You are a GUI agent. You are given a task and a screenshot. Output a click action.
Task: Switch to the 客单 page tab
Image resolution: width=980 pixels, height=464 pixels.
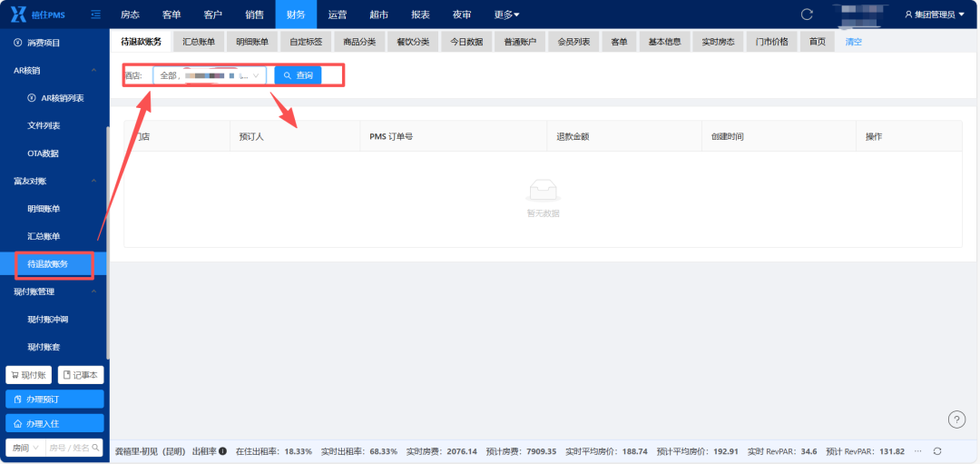point(620,42)
